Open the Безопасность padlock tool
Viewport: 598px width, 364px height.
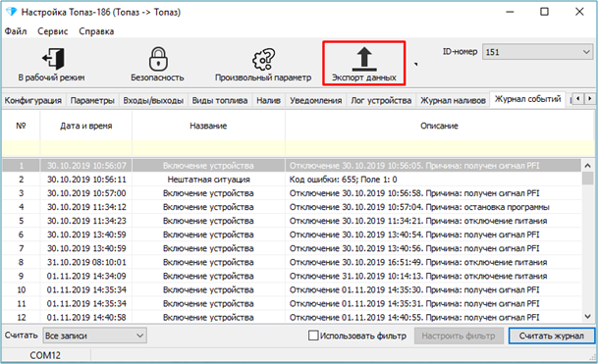tap(158, 59)
